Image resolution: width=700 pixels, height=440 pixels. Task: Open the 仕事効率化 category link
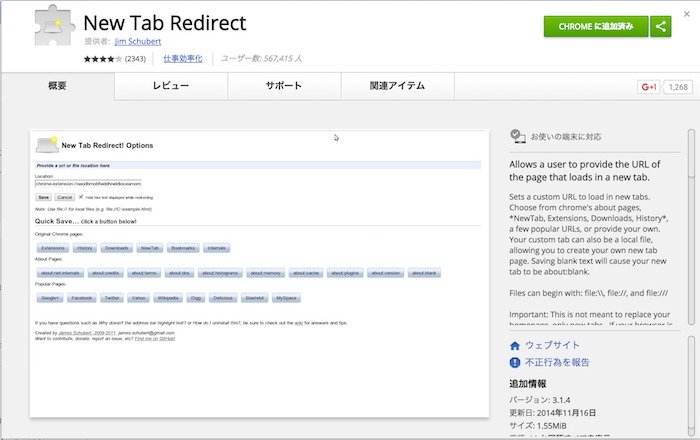click(183, 58)
